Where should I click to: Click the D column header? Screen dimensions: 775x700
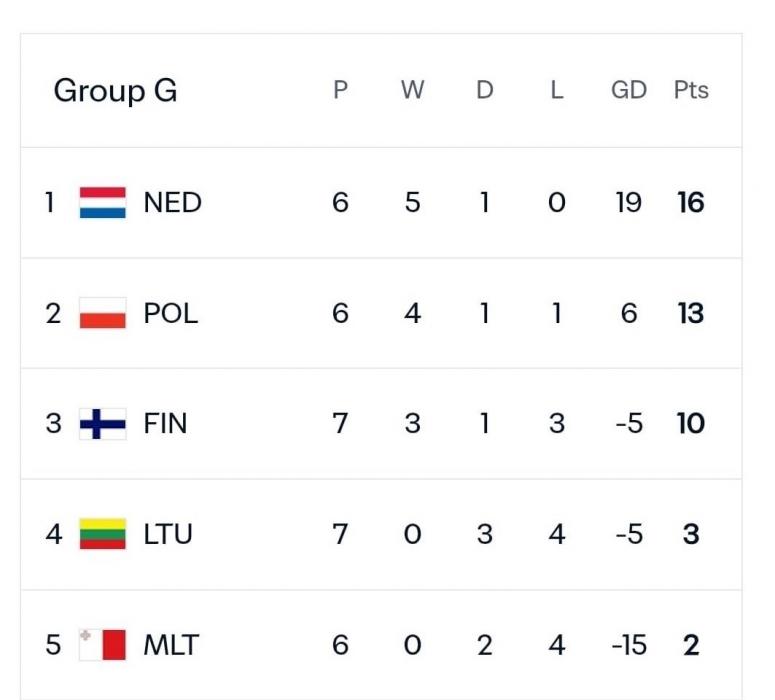click(484, 91)
